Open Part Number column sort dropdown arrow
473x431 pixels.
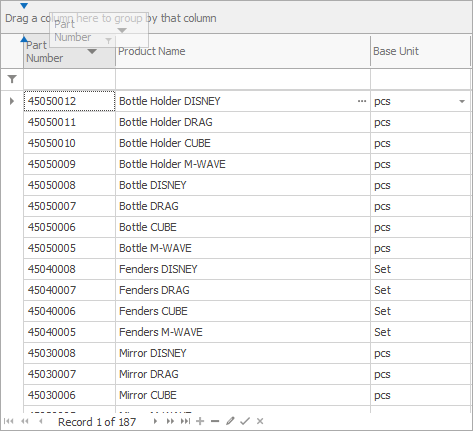92,51
